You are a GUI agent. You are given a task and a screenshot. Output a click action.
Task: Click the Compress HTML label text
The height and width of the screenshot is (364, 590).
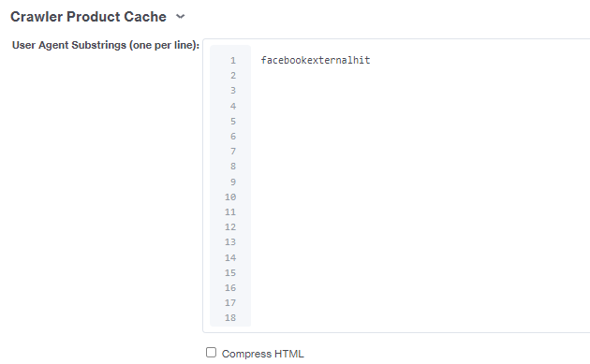pyautogui.click(x=262, y=354)
